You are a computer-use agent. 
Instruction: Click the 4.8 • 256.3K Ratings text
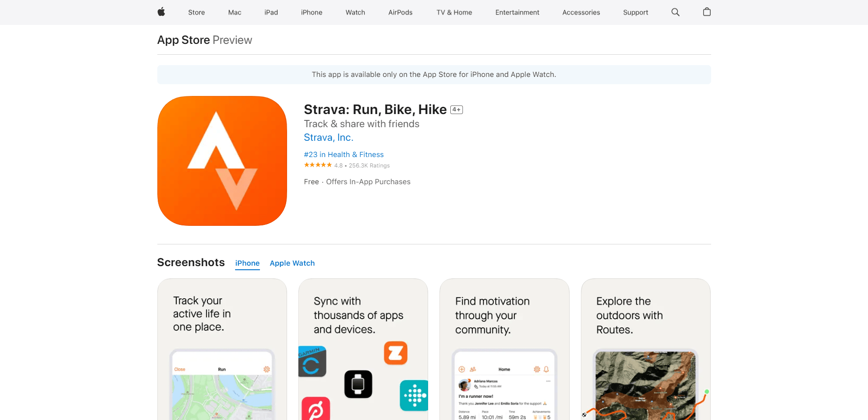click(362, 166)
